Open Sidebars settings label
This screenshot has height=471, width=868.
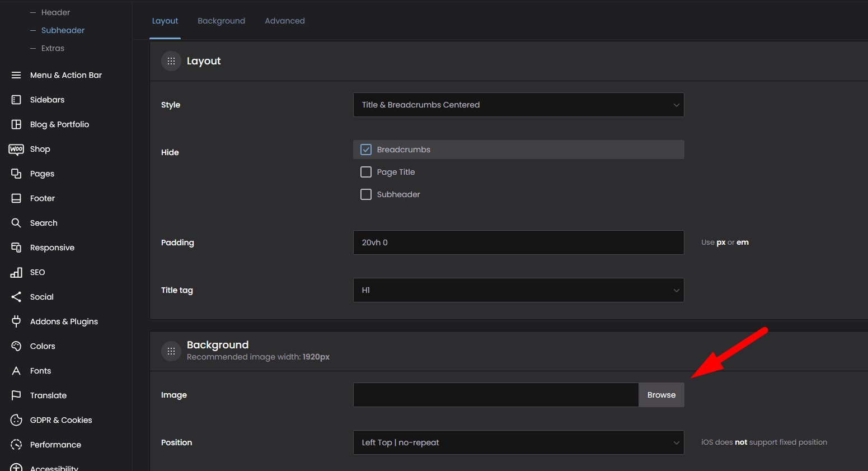[x=47, y=100]
